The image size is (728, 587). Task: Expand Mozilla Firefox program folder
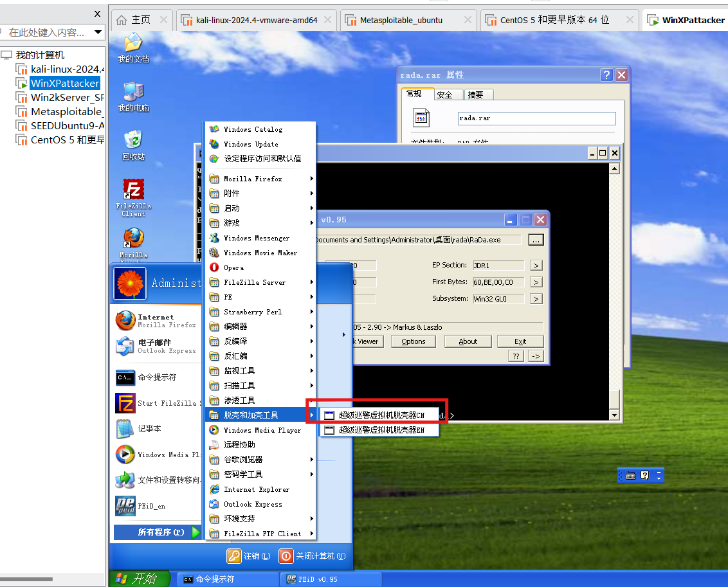coord(260,179)
